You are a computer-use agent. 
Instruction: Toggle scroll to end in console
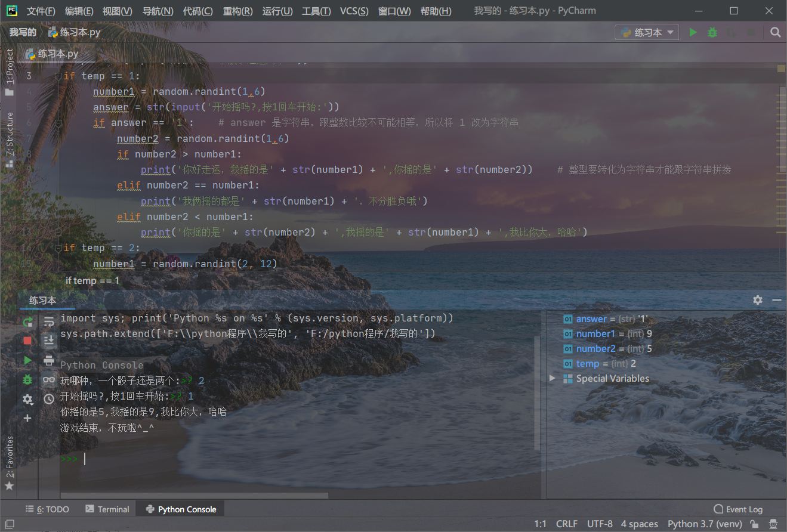[x=49, y=341]
